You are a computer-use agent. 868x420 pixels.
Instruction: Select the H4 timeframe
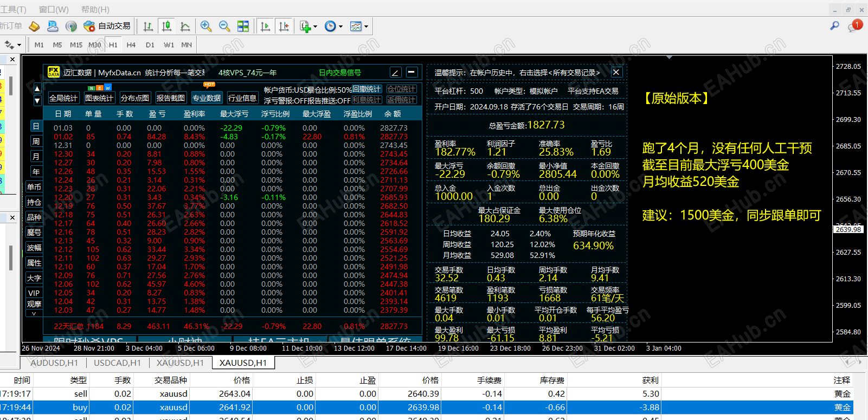131,45
